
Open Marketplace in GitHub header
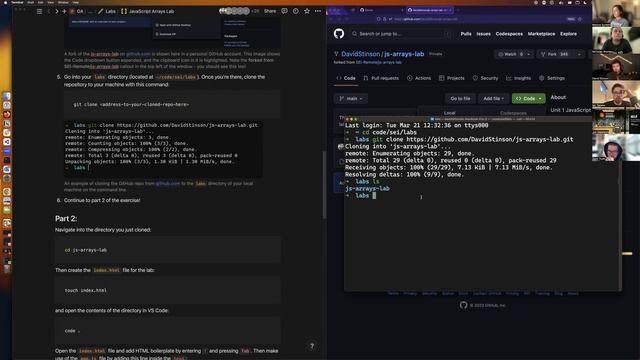click(x=541, y=34)
